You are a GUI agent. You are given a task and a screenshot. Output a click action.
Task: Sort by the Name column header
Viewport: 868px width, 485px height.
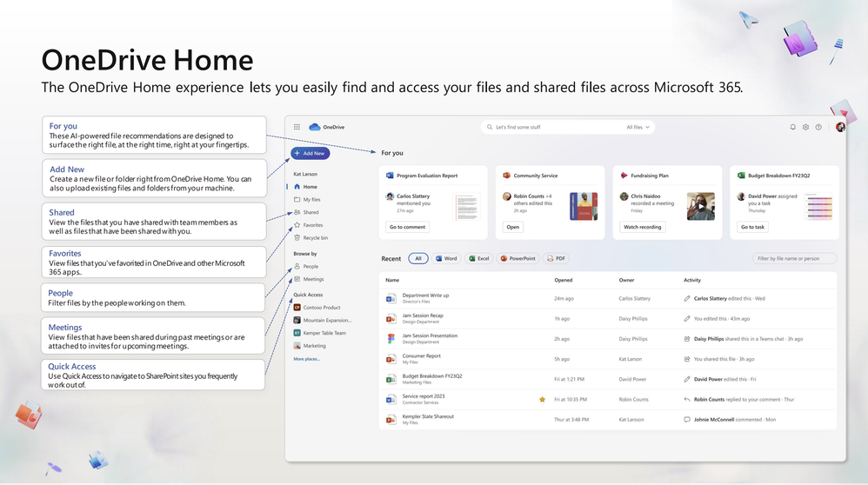(x=392, y=280)
